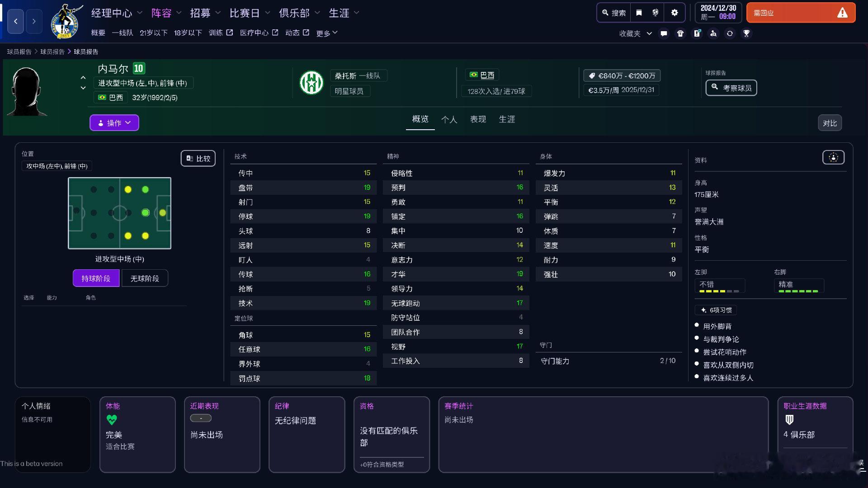Switch to the 表现 tab

[478, 119]
